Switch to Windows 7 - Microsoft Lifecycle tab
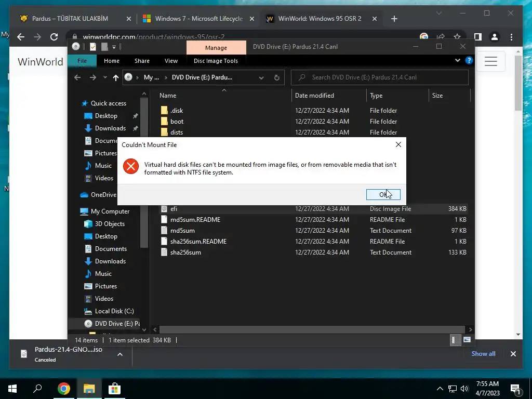The image size is (532, 399). coord(199,19)
